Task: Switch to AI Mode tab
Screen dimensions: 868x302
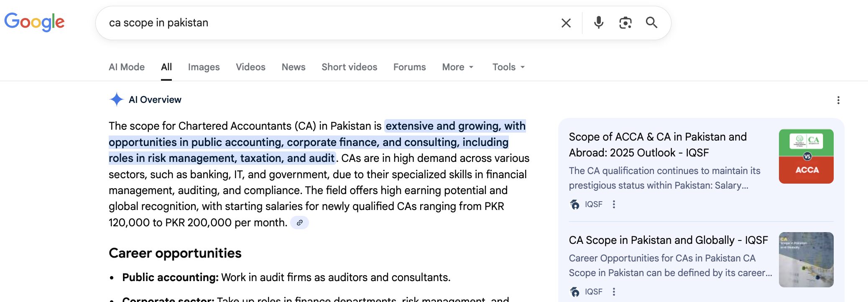Action: click(127, 67)
